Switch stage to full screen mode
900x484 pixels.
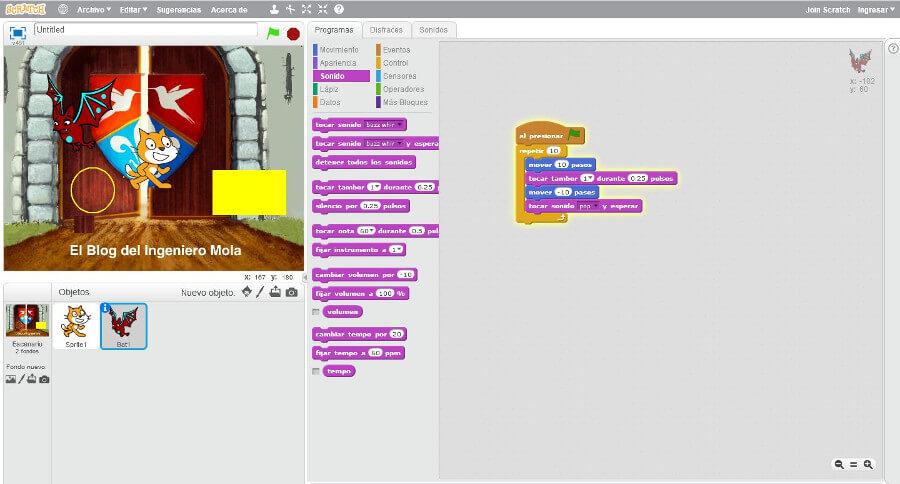pyautogui.click(x=18, y=33)
